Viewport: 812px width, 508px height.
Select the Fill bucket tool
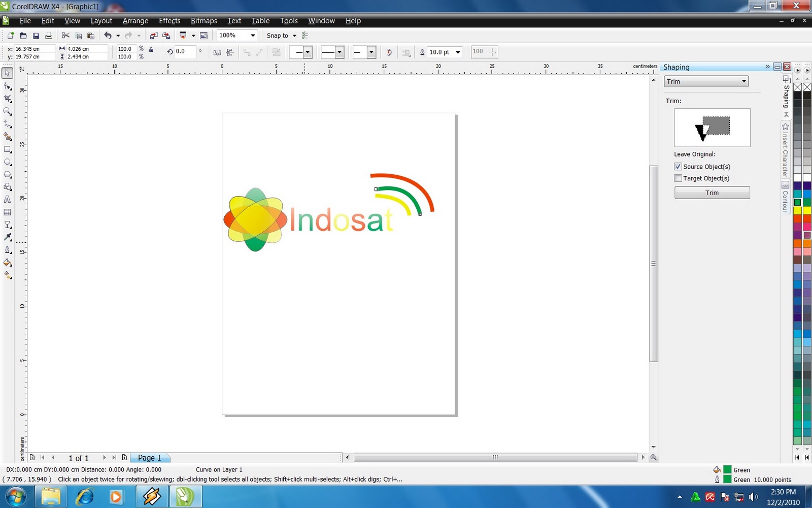pyautogui.click(x=8, y=263)
